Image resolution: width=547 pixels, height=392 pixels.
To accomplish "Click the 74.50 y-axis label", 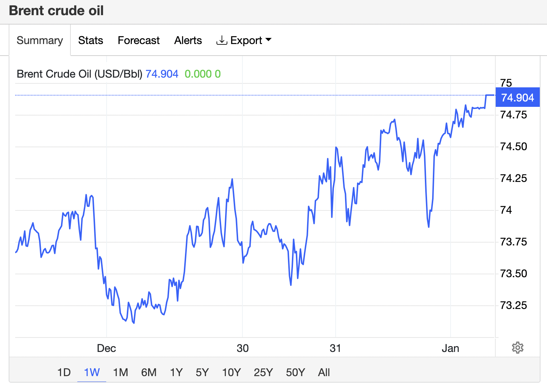I will point(513,147).
